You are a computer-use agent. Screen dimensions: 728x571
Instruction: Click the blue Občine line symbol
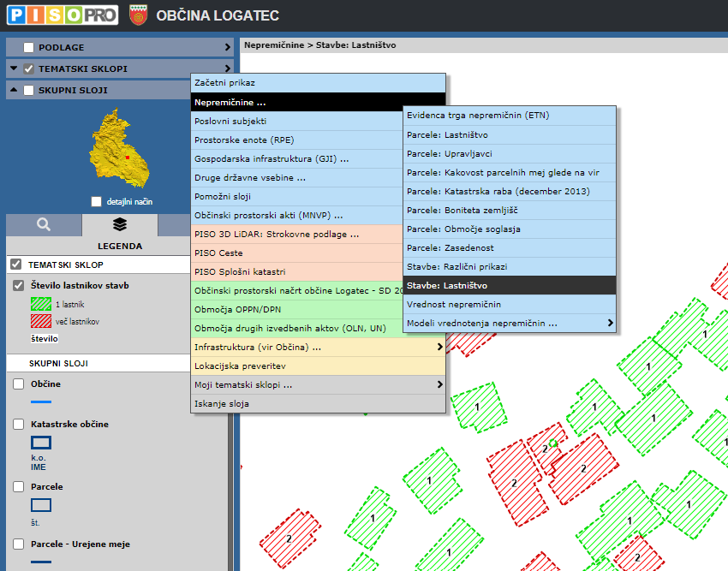[x=41, y=401]
